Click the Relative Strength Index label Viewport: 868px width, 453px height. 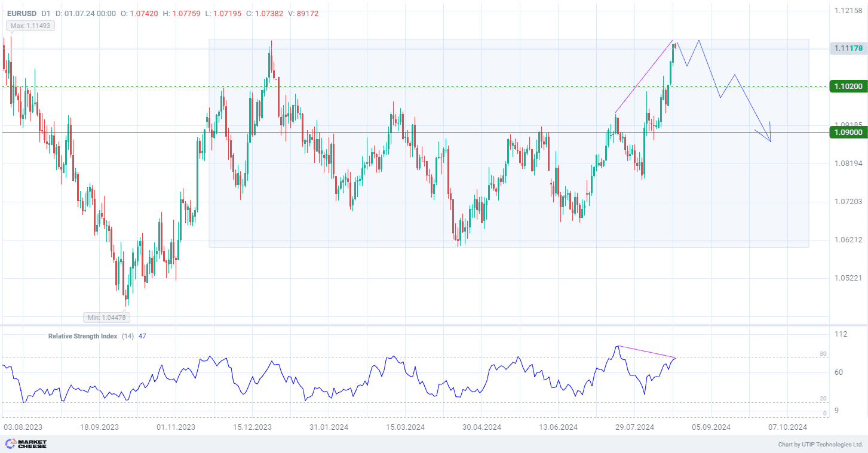point(82,336)
